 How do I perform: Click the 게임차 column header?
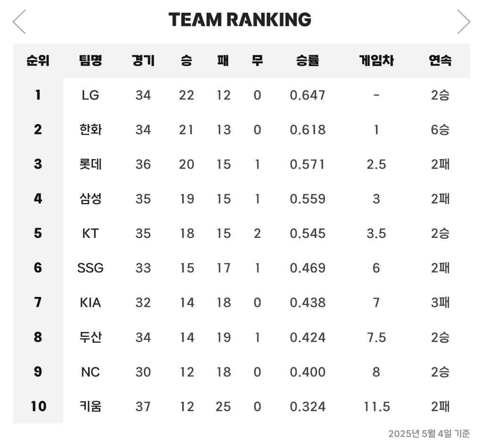point(376,60)
